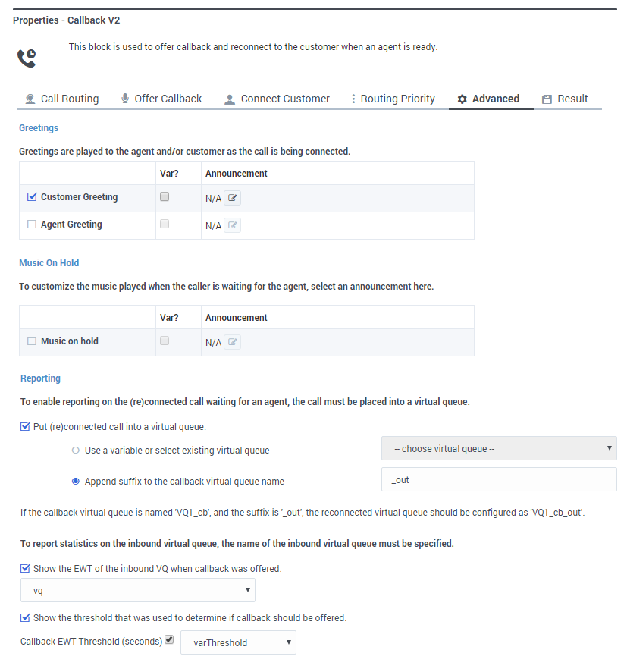627x672 pixels.
Task: Edit the Agent Greeting announcement
Action: 233,225
